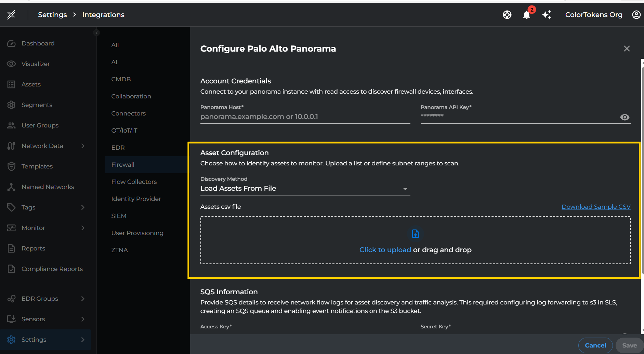
Task: Click inside the Panorama Host input field
Action: [x=304, y=116]
